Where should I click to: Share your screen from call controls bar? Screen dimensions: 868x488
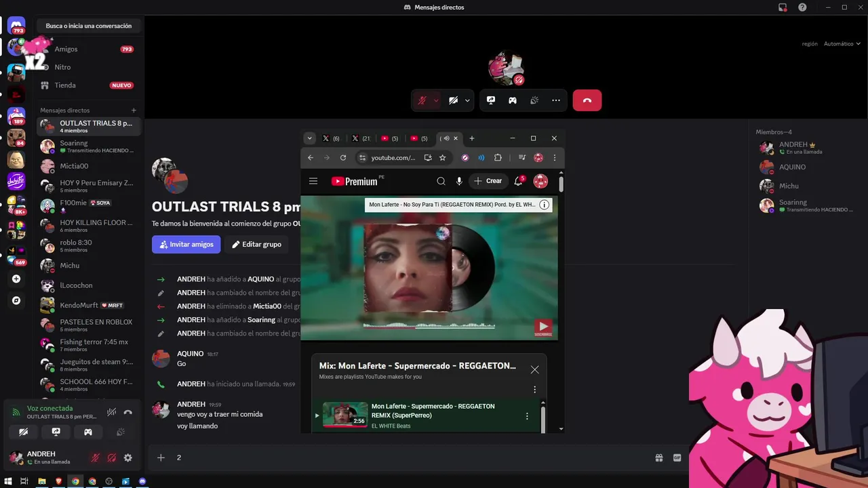[491, 100]
